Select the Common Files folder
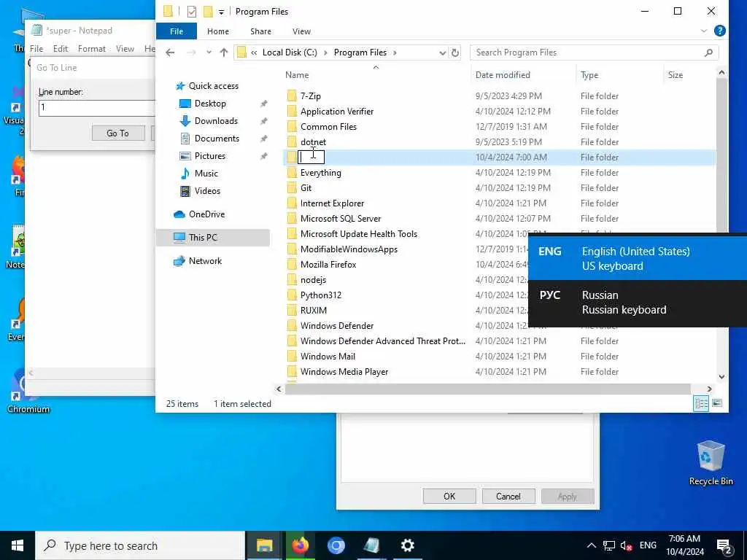This screenshot has width=747, height=560. point(328,127)
